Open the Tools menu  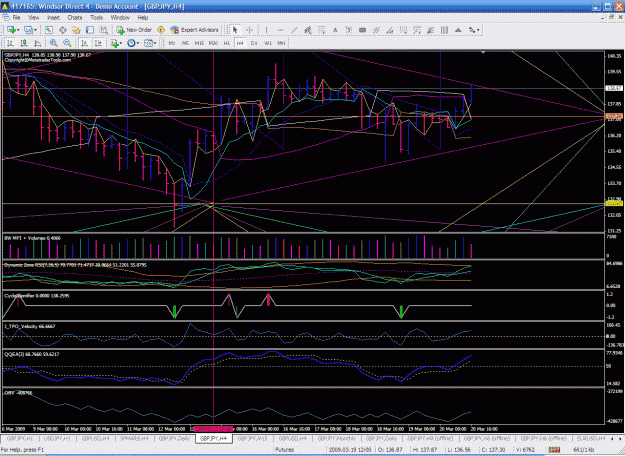96,18
